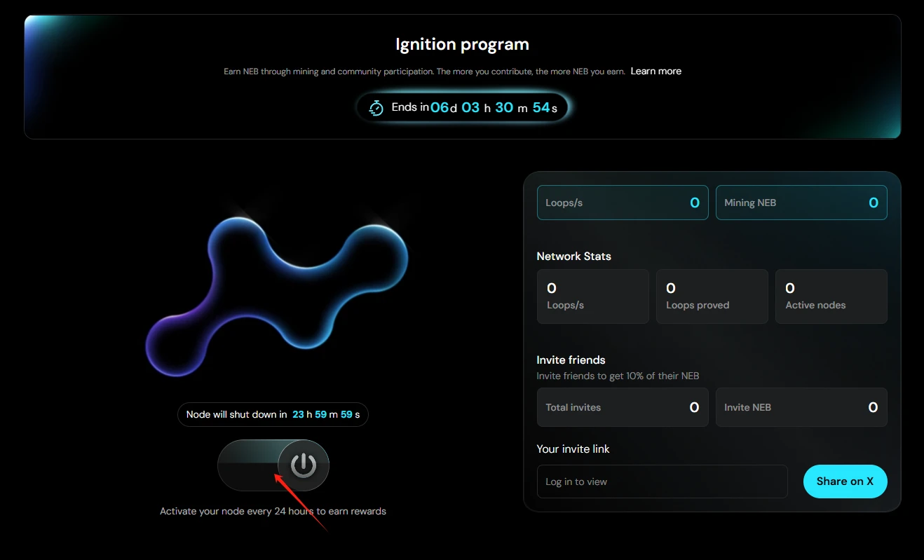Click the Loops/s tile under Network Stats
Viewport: 924px width, 560px height.
tap(592, 296)
